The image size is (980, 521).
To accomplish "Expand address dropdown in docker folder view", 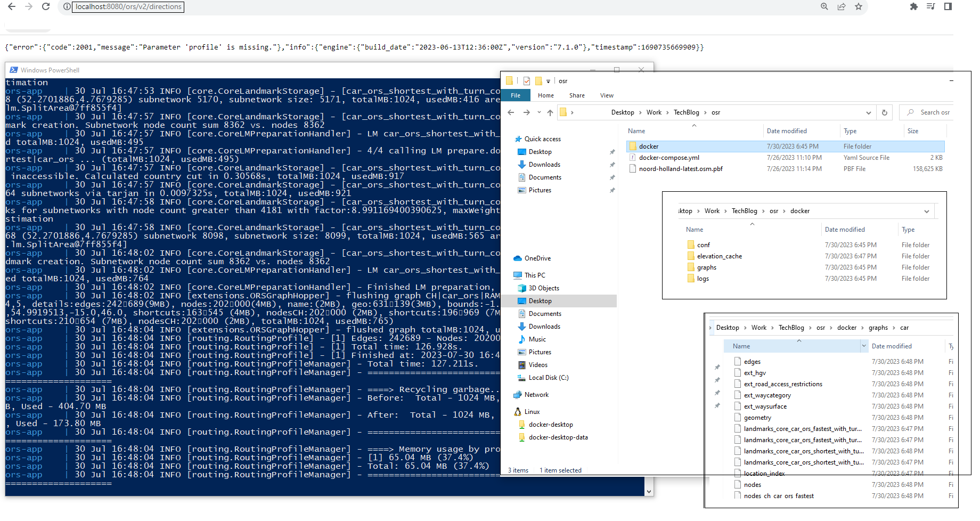I will [927, 211].
